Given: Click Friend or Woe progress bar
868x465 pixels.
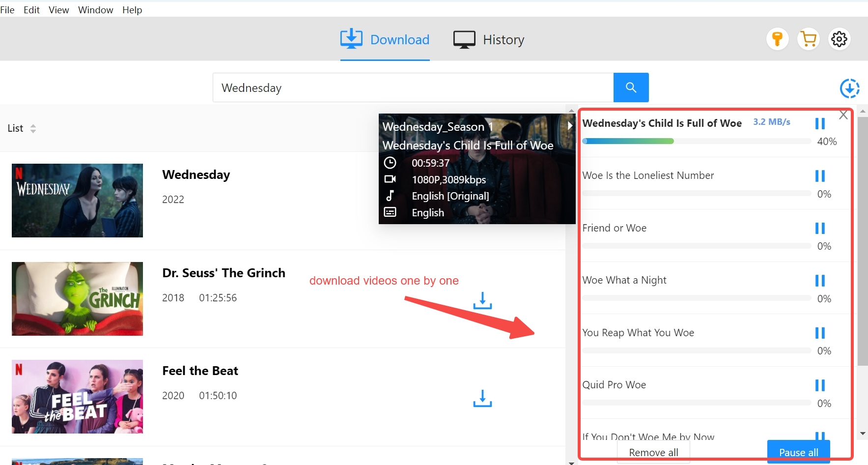Looking at the screenshot, I should point(697,246).
